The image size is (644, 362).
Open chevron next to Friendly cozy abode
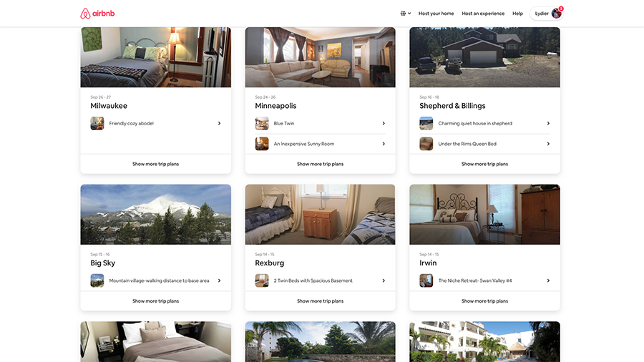tap(220, 123)
